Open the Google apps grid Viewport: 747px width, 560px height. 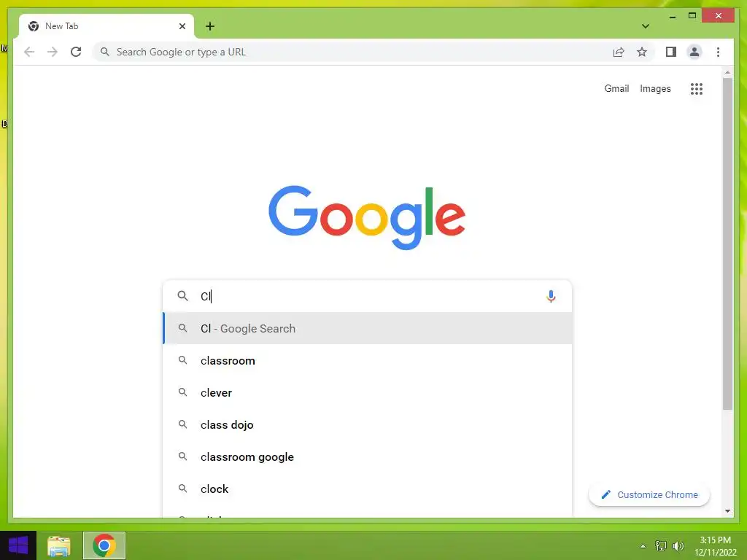pyautogui.click(x=697, y=88)
